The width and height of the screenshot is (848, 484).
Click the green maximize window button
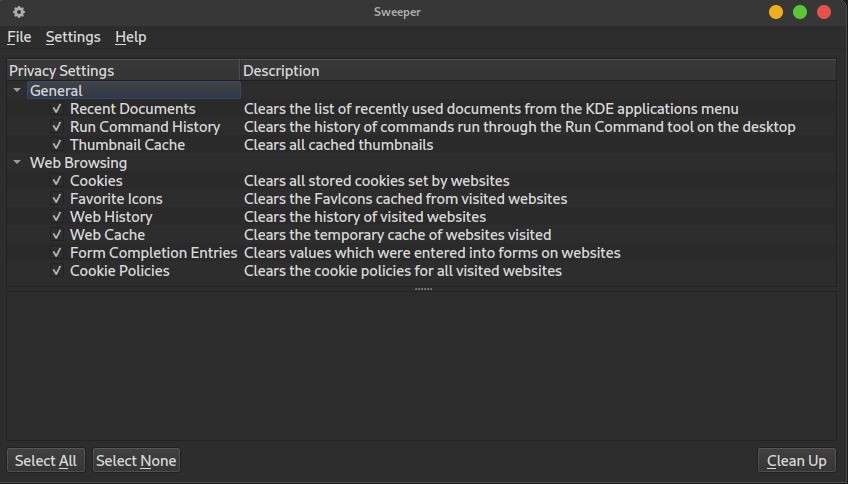click(x=800, y=12)
